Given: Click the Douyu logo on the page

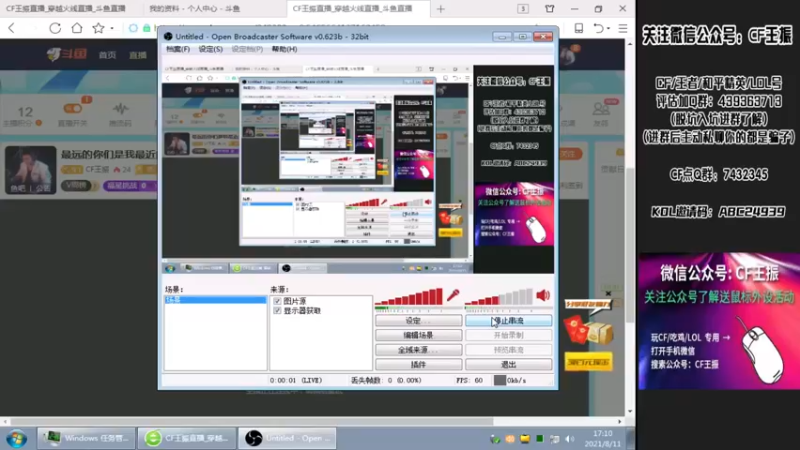Looking at the screenshot, I should (66, 54).
